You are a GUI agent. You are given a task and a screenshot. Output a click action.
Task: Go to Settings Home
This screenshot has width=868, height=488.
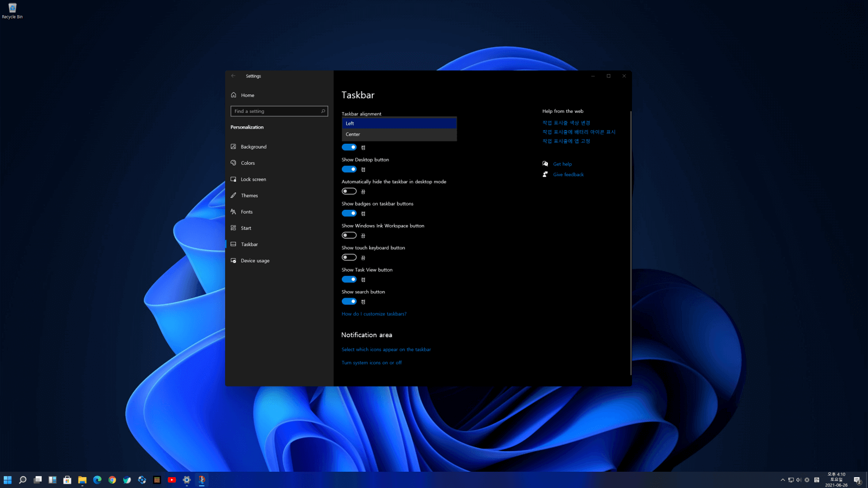pos(279,95)
